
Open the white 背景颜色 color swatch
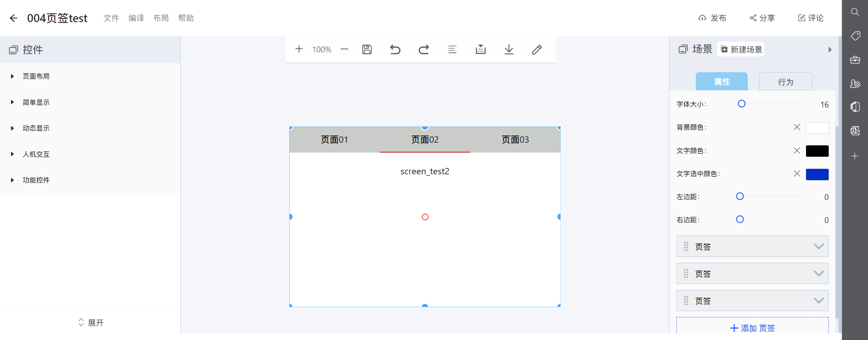pyautogui.click(x=817, y=128)
